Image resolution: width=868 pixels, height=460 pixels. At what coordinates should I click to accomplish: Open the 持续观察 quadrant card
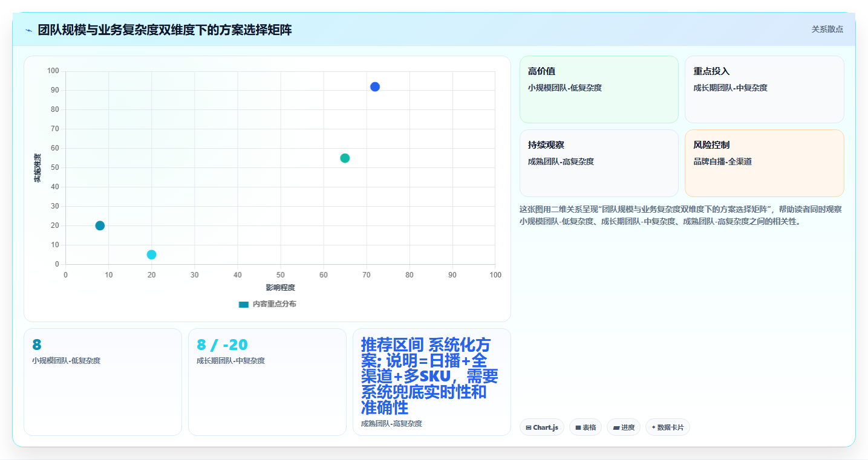point(599,163)
